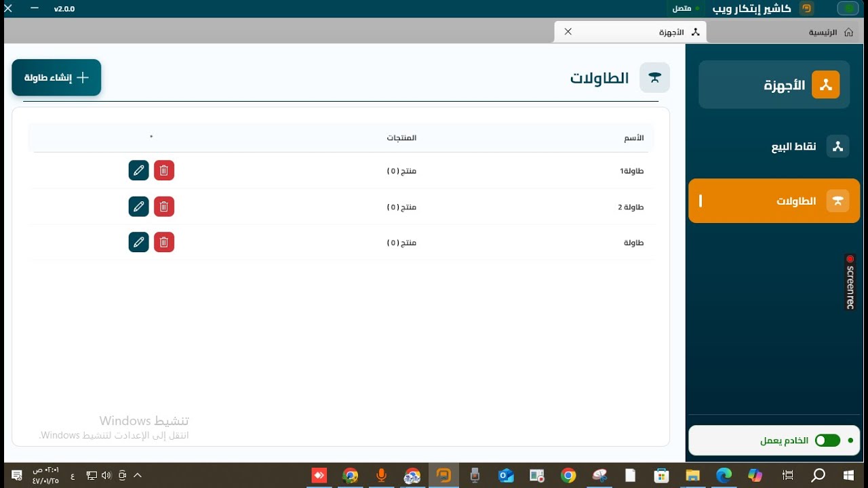Open Outlook from the taskbar
This screenshot has height=488, width=868.
506,475
